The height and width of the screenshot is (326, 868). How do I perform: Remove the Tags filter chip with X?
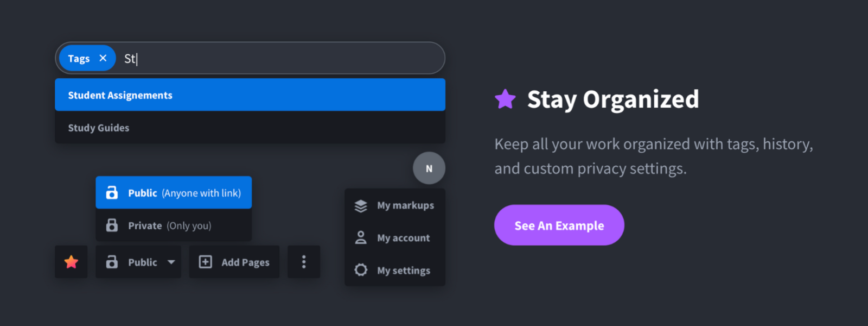[103, 58]
